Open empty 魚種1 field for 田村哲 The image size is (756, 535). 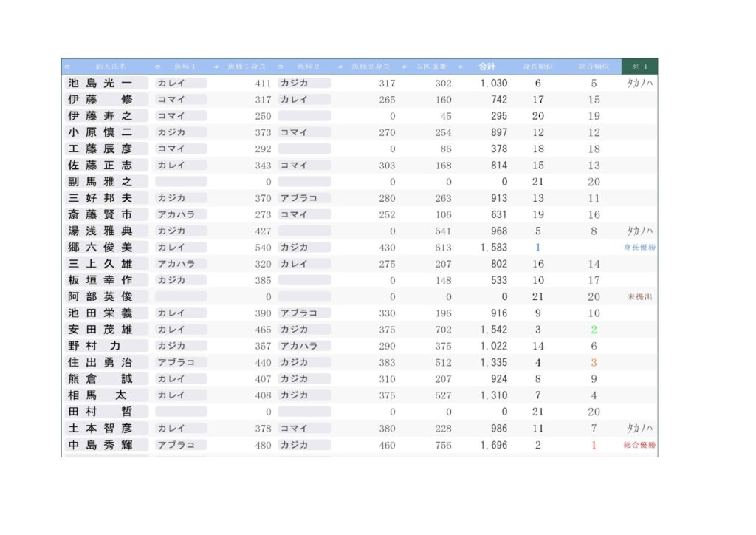tap(180, 412)
